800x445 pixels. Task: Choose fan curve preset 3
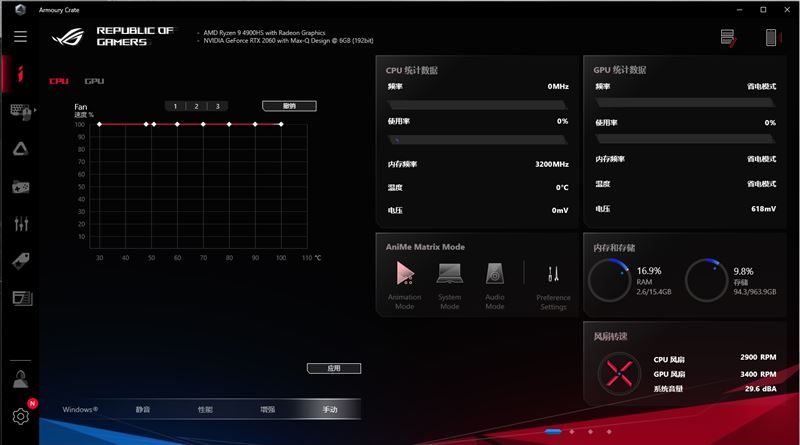point(218,106)
